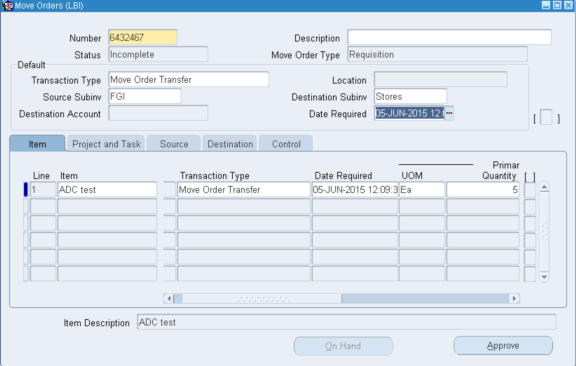Open the Control tab
The image size is (576, 366).
coord(286,144)
